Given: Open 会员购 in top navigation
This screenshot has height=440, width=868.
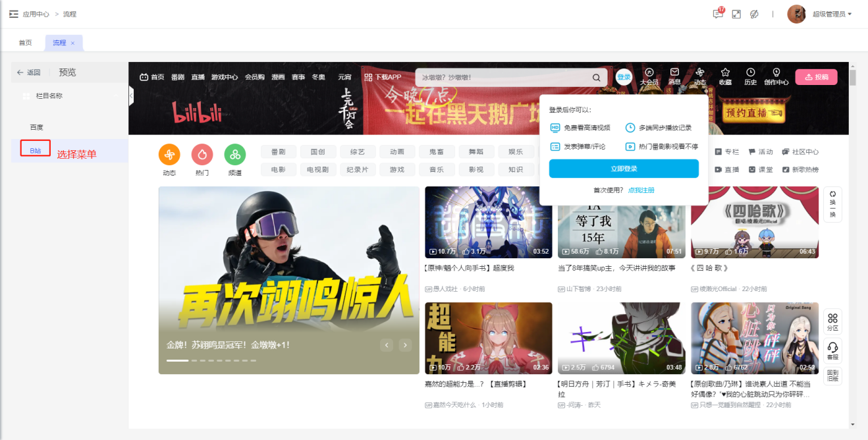Looking at the screenshot, I should (x=255, y=77).
